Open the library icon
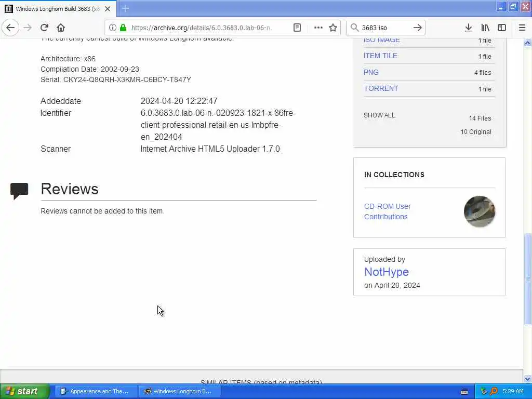The width and height of the screenshot is (532, 399). 485,28
